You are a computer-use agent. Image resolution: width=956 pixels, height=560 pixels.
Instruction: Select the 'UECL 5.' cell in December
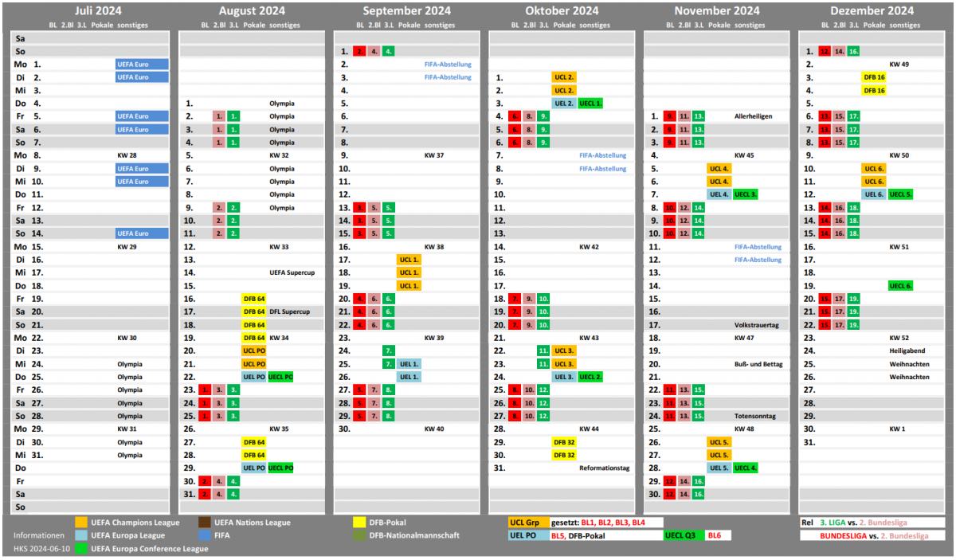(x=901, y=194)
